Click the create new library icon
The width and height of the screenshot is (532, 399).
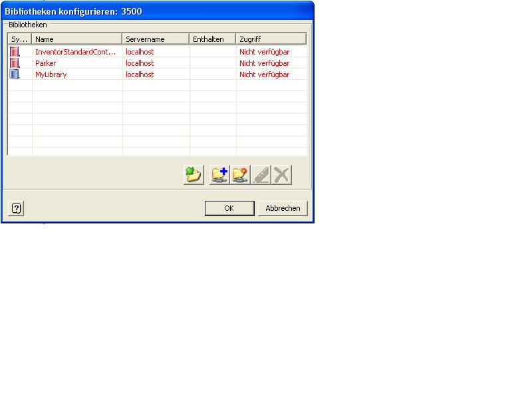240,175
